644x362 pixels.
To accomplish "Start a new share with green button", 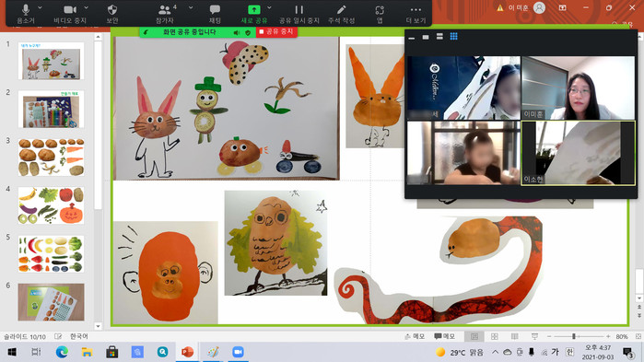I will point(253,13).
